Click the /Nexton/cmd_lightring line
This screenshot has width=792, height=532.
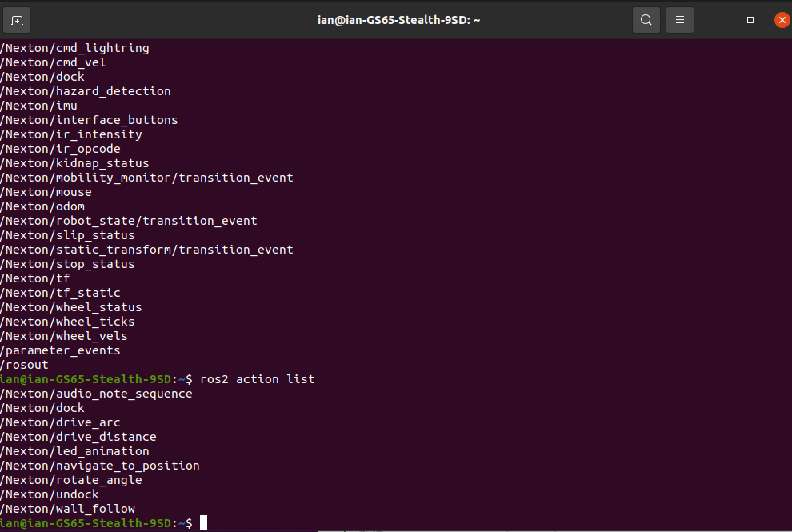74,48
